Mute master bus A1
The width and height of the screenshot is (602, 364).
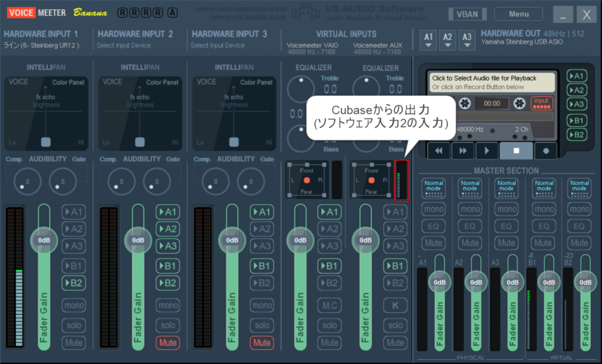[x=433, y=243]
